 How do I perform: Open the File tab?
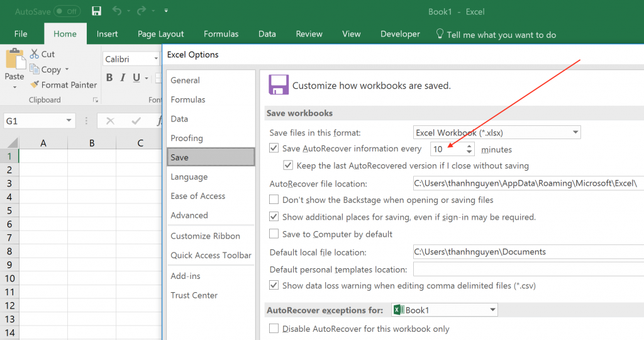[x=21, y=34]
